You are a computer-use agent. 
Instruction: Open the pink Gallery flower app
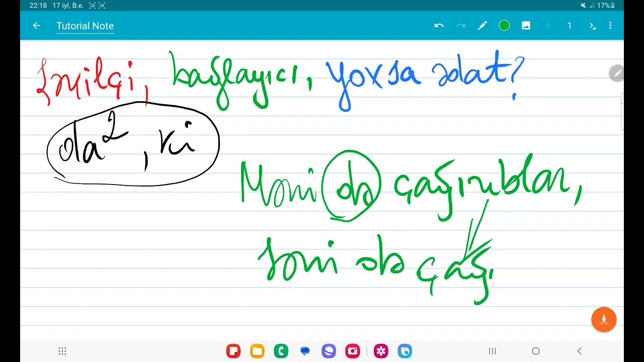[381, 351]
